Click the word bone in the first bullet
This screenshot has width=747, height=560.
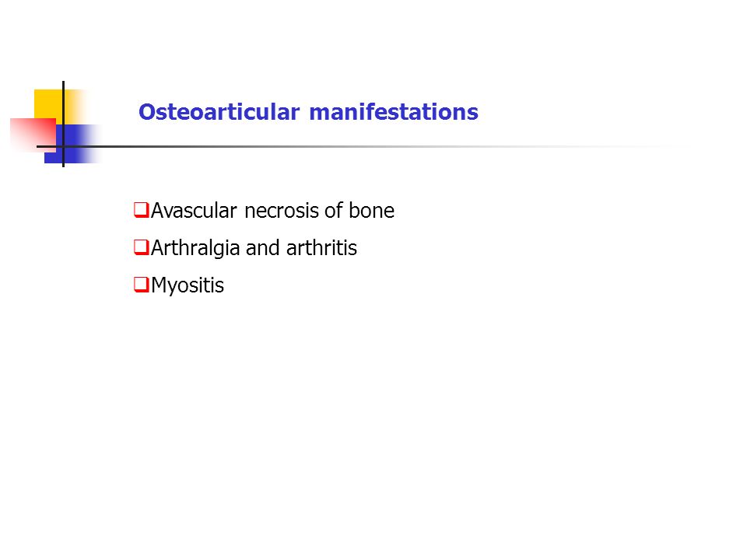371,211
